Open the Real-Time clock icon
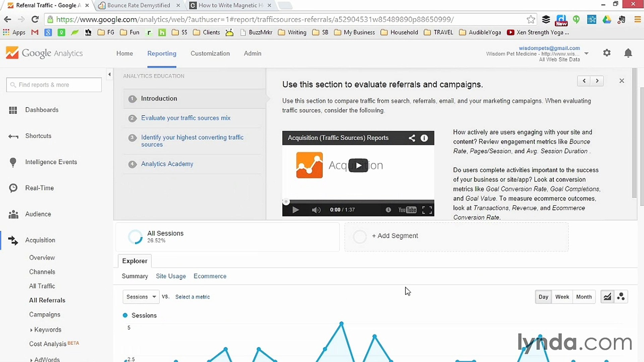This screenshot has height=362, width=644. (13, 188)
